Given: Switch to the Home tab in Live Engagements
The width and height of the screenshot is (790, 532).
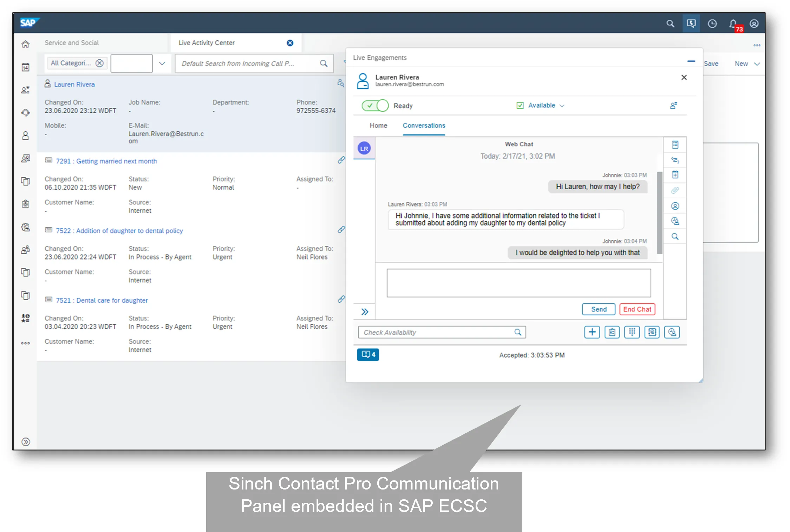Looking at the screenshot, I should tap(378, 125).
